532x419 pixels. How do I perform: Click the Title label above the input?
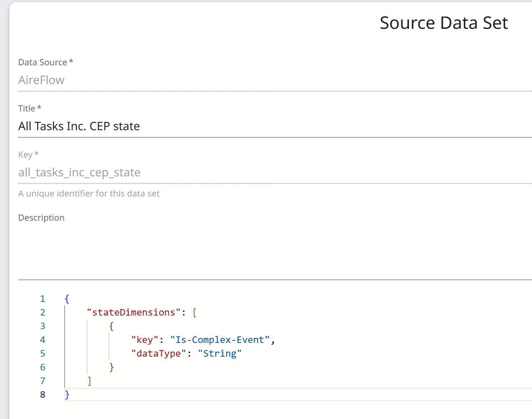pos(27,108)
